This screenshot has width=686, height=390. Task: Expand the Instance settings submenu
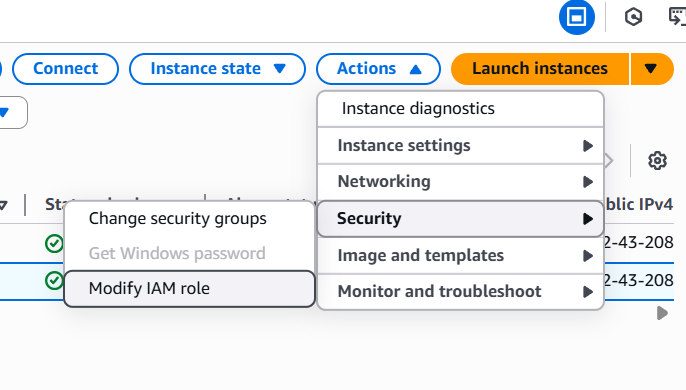(x=461, y=145)
